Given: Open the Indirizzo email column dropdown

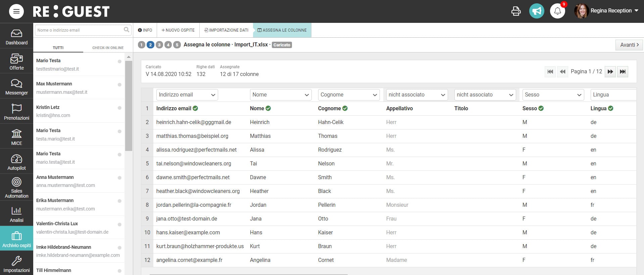Looking at the screenshot, I should point(187,95).
